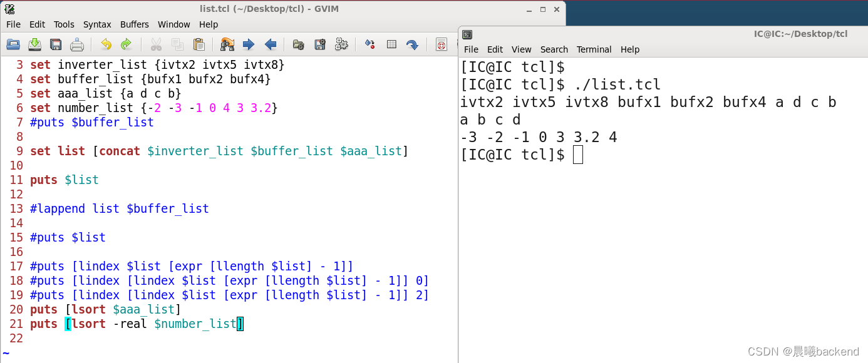Viewport: 868px width, 363px height.
Task: Open the Tools menu in GVIM
Action: point(64,24)
